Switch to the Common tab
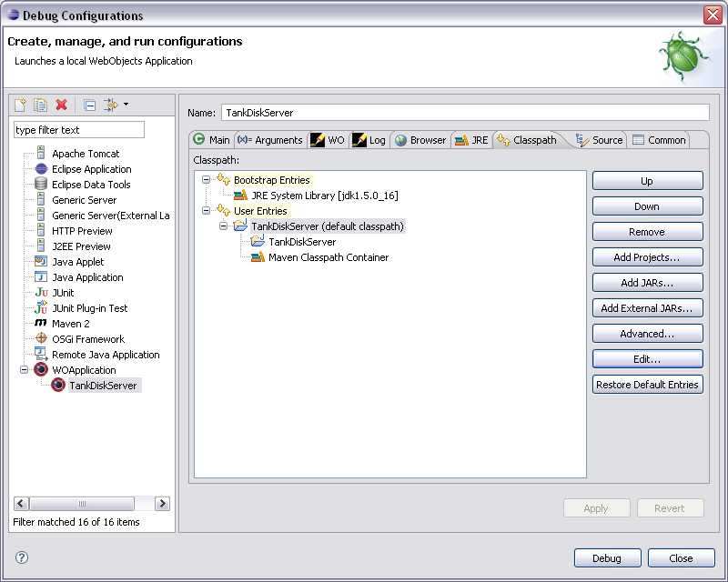 (659, 140)
